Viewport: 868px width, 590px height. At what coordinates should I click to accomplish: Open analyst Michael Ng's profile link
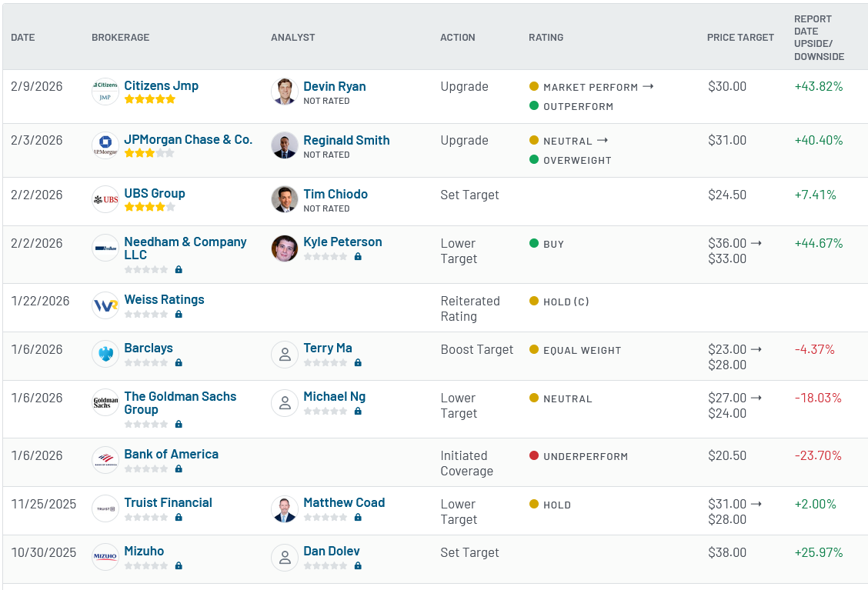pyautogui.click(x=335, y=396)
